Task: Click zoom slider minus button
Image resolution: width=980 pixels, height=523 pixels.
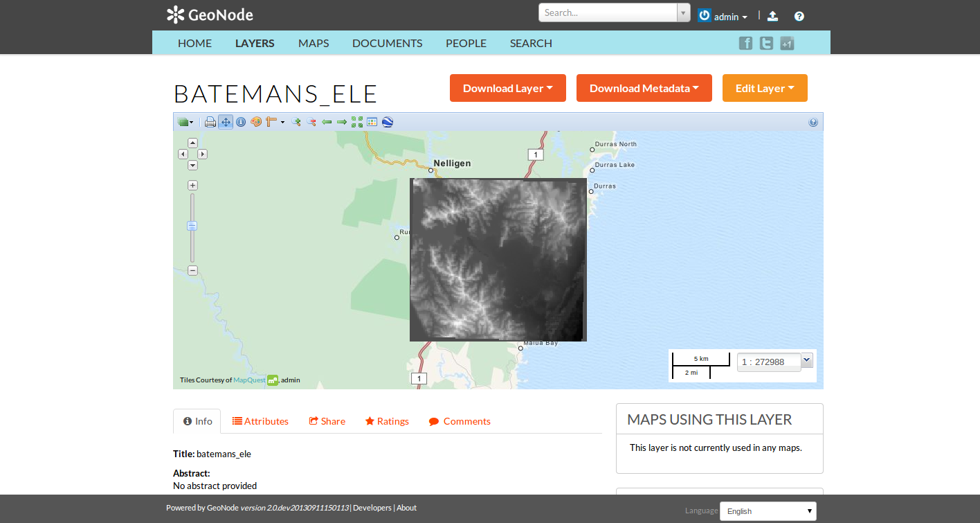Action: click(192, 270)
